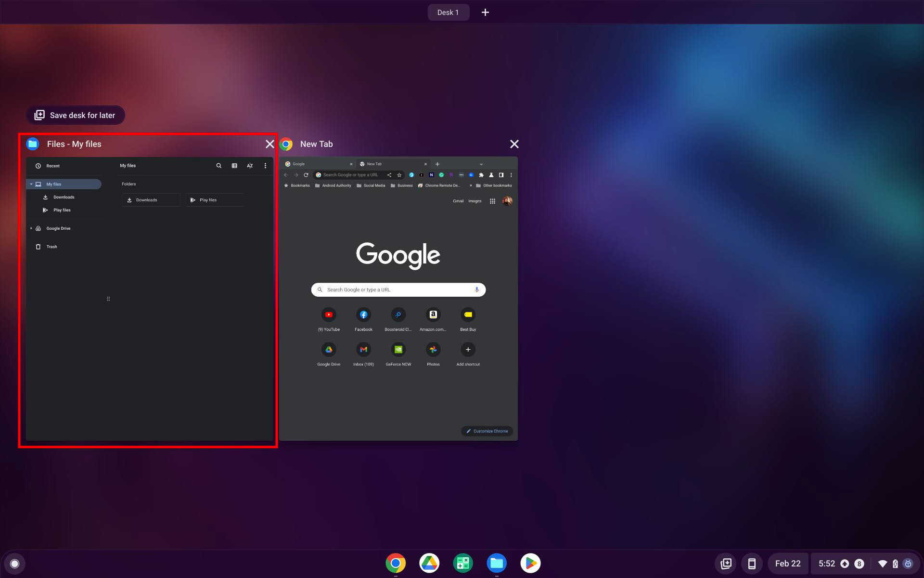Close the Files - My files window
Image resolution: width=924 pixels, height=578 pixels.
269,144
